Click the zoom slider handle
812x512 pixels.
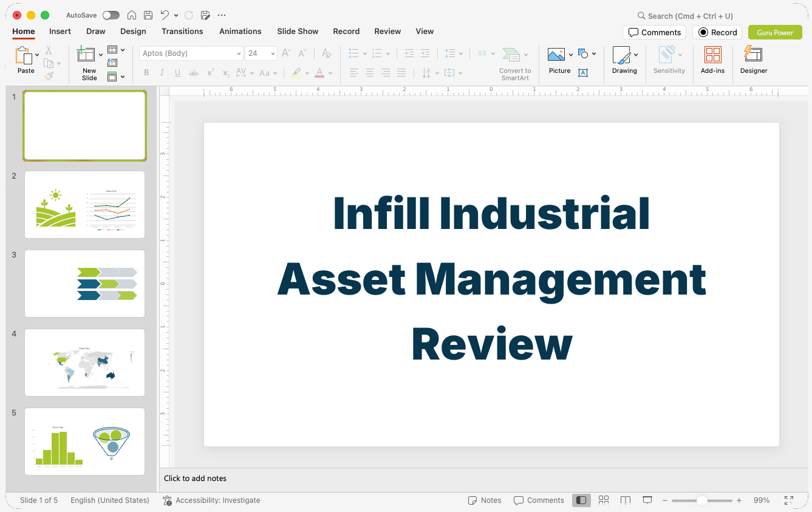point(702,500)
